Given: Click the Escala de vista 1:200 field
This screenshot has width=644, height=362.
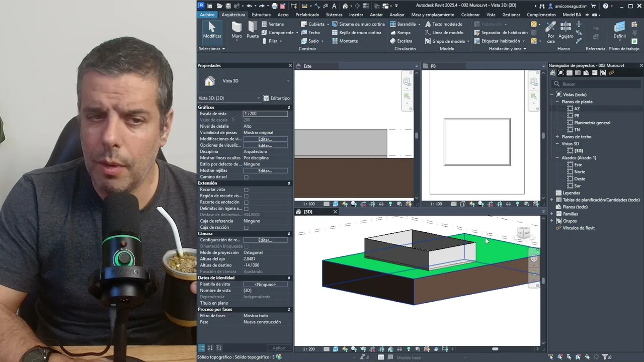Looking at the screenshot, I should coord(265,114).
